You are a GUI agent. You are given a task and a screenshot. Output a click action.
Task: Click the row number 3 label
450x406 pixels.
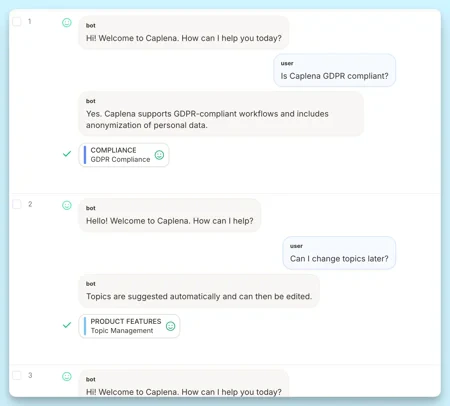coord(30,375)
